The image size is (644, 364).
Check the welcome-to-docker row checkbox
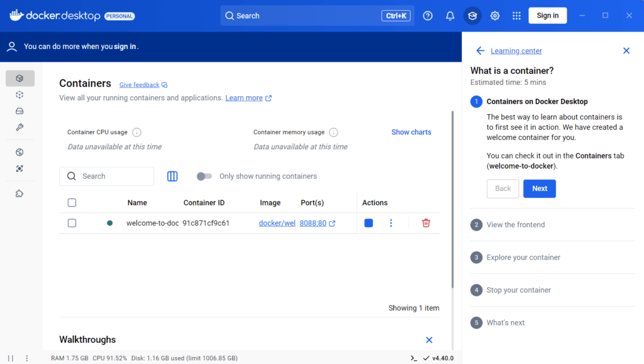72,223
